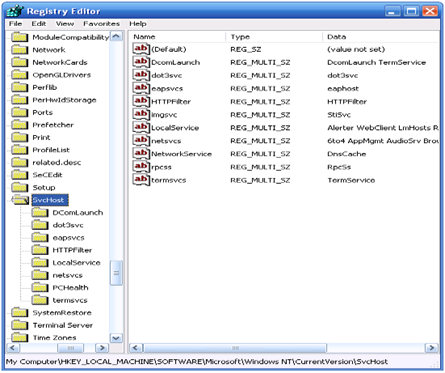Image resolution: width=445 pixels, height=373 pixels.
Task: Click the 'StiSvc' data cell
Action: [x=339, y=114]
